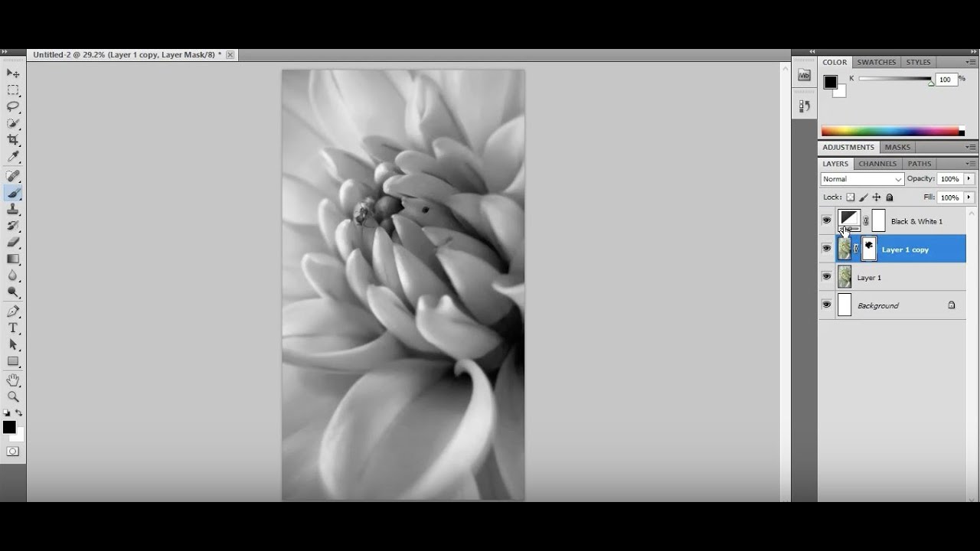
Task: Open the Opacity slider arrow
Action: point(969,179)
